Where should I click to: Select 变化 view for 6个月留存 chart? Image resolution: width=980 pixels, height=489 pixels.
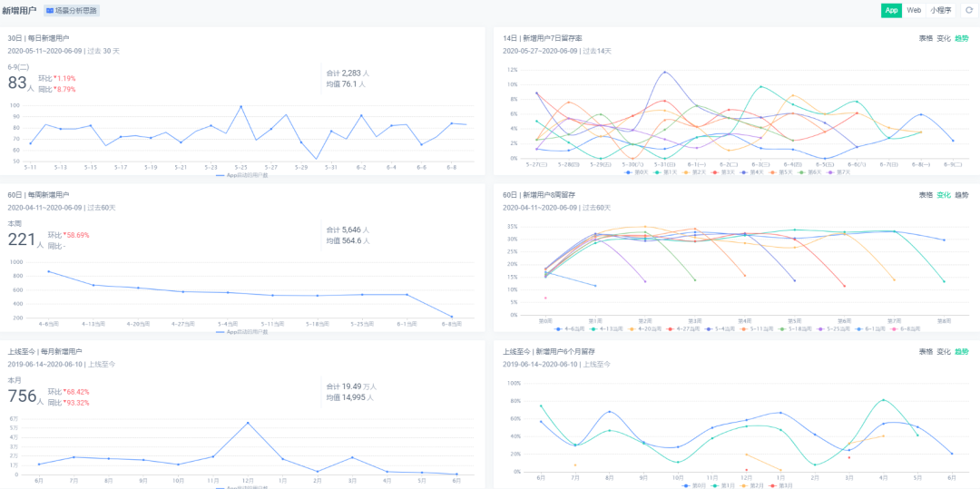point(944,352)
